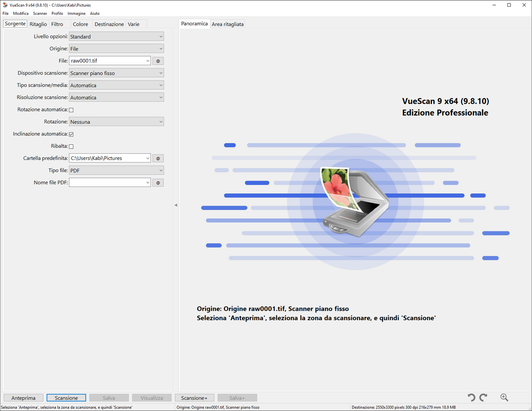Select the Panoramica tab
This screenshot has width=532, height=411.
[194, 24]
